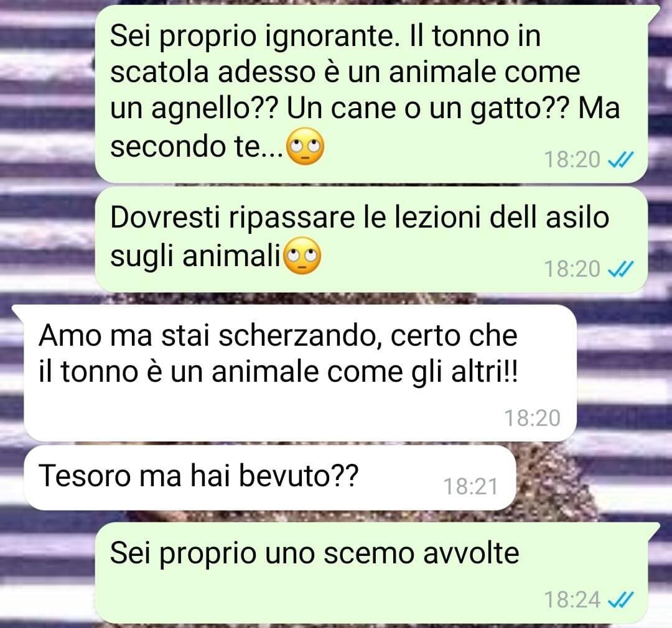Click the 18:20 timestamp on the "sugli animali" message
This screenshot has height=628, width=672.
[572, 269]
